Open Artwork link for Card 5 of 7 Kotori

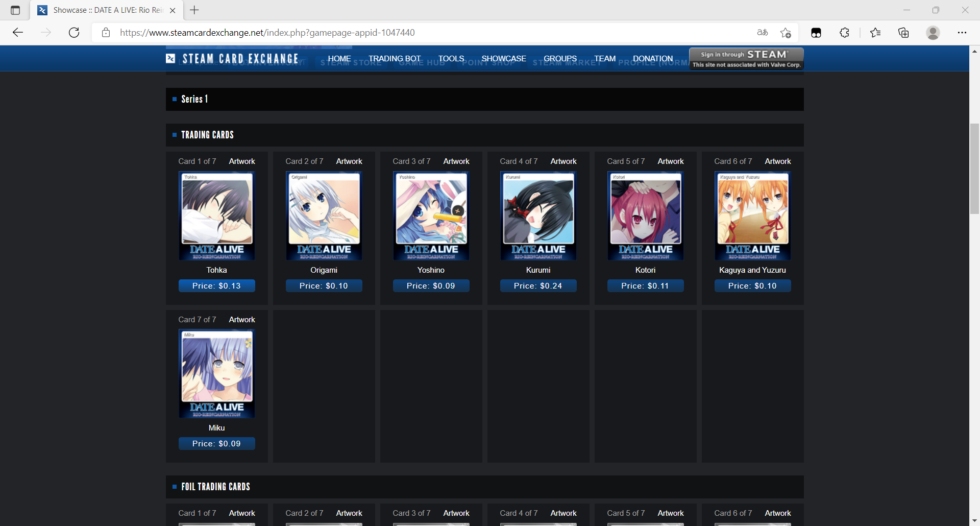671,161
